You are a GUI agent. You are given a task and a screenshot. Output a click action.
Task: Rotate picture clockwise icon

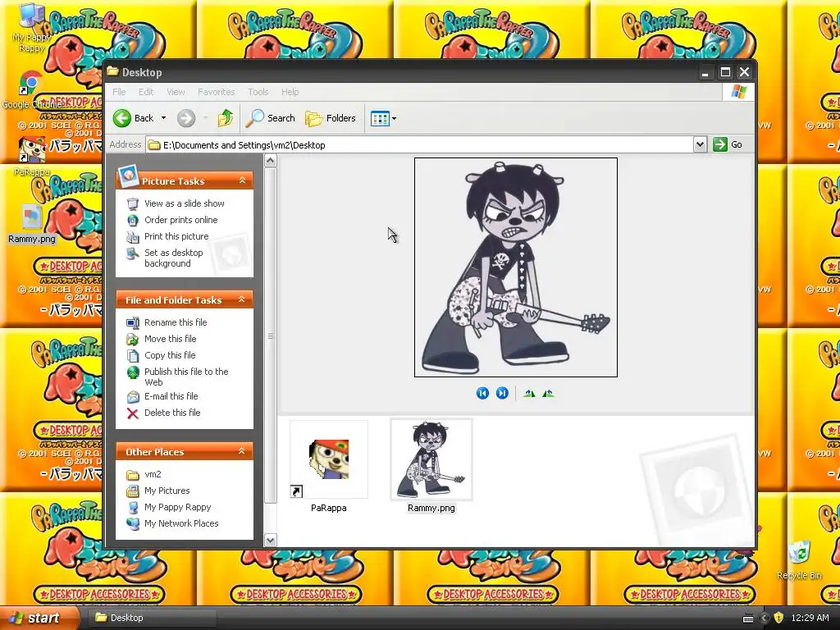coord(529,393)
